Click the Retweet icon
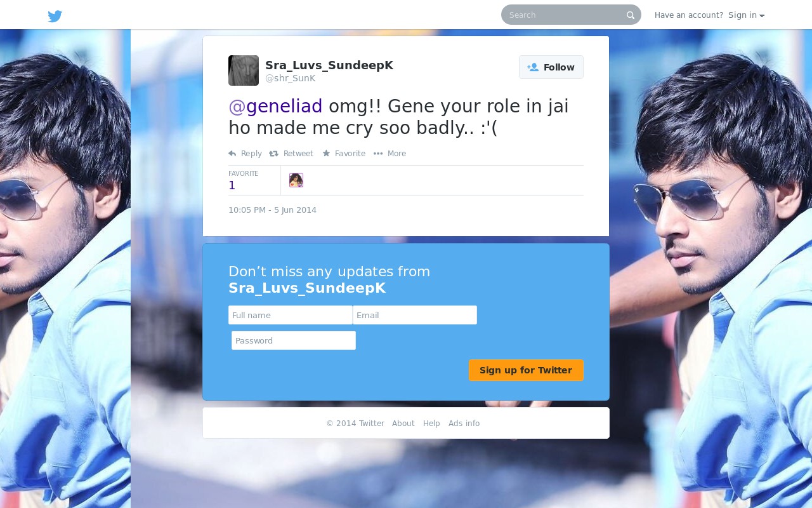Viewport: 812px width, 508px height. [x=273, y=154]
